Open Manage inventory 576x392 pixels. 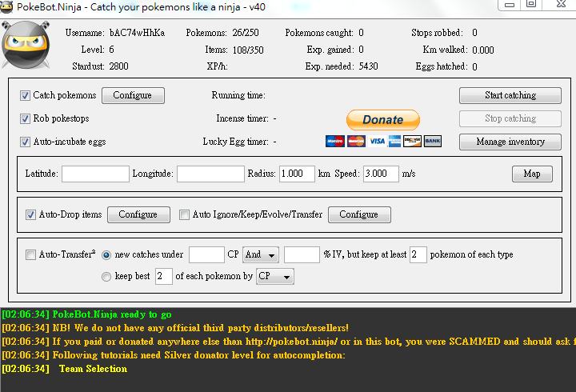pyautogui.click(x=510, y=142)
